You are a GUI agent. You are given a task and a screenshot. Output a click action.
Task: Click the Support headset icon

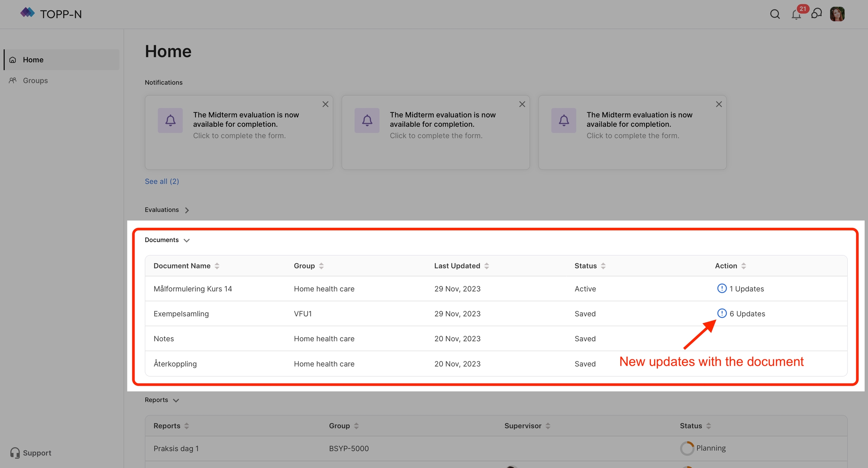click(15, 453)
